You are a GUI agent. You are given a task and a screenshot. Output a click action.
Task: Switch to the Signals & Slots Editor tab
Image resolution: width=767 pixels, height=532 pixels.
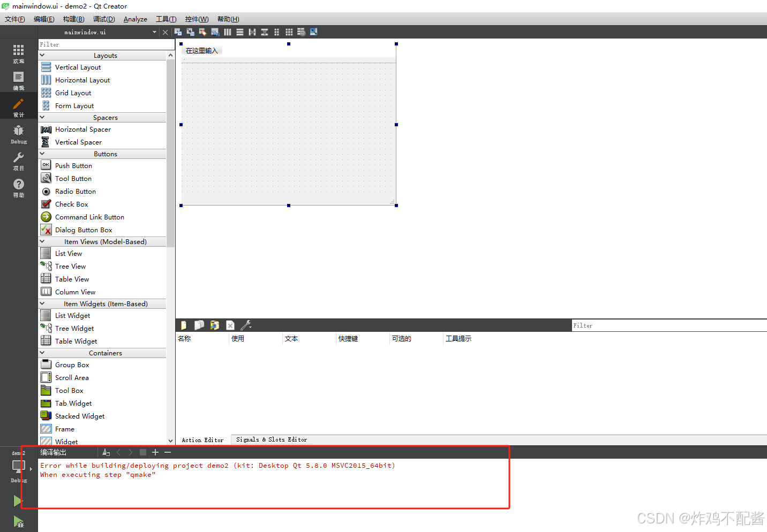pyautogui.click(x=272, y=439)
